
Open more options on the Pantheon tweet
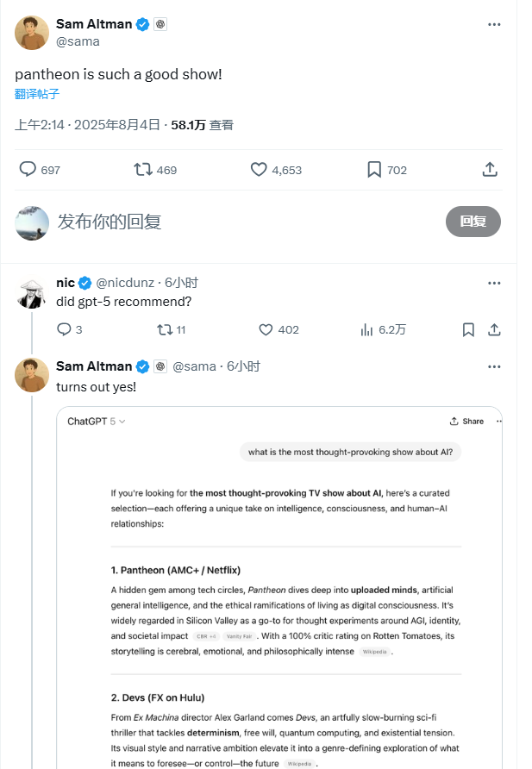[494, 24]
